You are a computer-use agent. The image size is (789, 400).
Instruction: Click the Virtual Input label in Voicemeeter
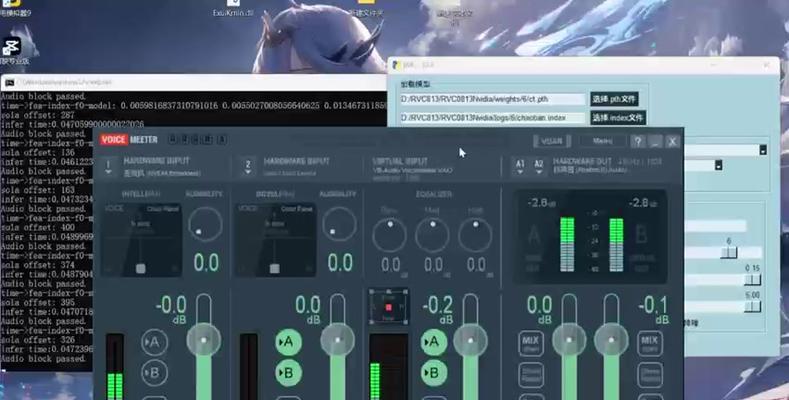pos(400,162)
